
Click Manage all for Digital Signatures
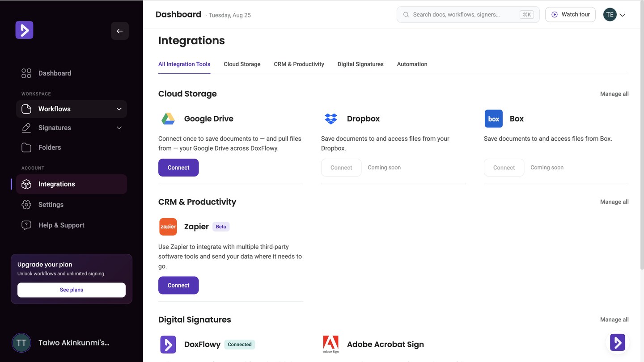coord(614,320)
